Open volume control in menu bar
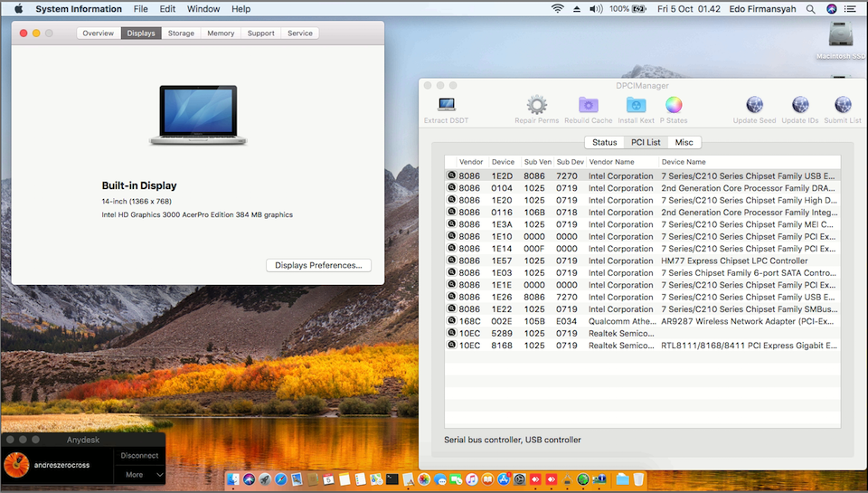 point(596,9)
